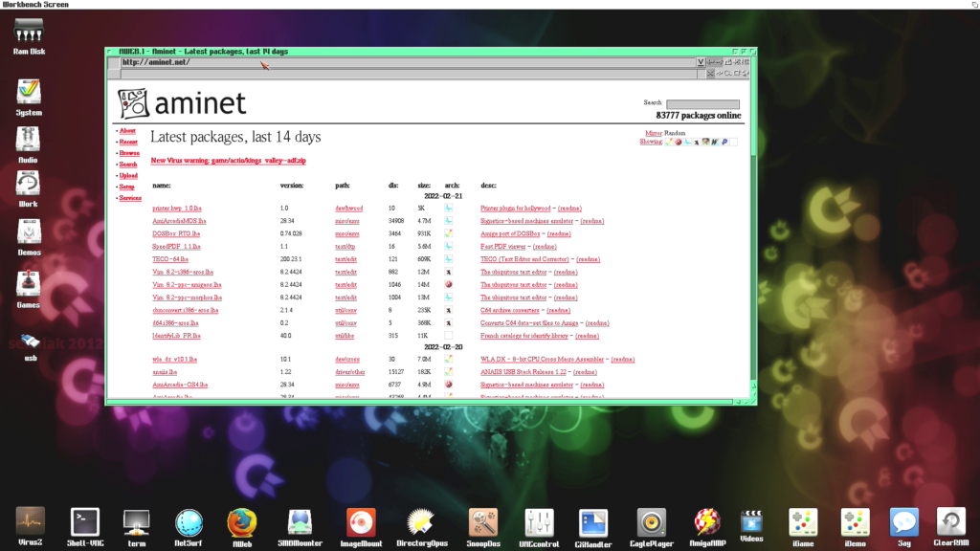
Task: Launch Shell-VNC from the dock
Action: [x=85, y=527]
